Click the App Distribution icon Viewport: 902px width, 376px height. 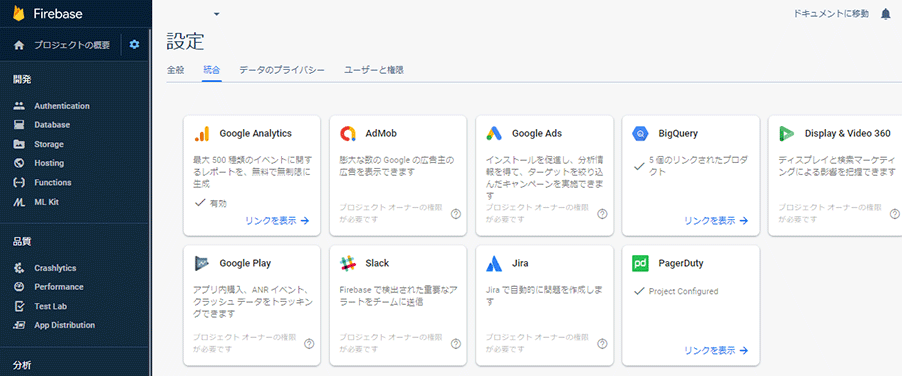(19, 325)
